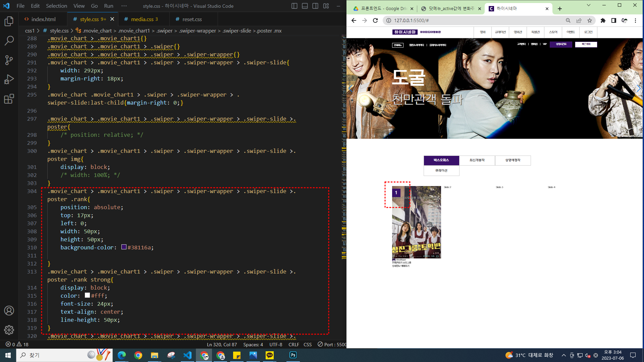The height and width of the screenshot is (362, 644).
Task: Open the Manage gear settings icon
Action: 9,330
